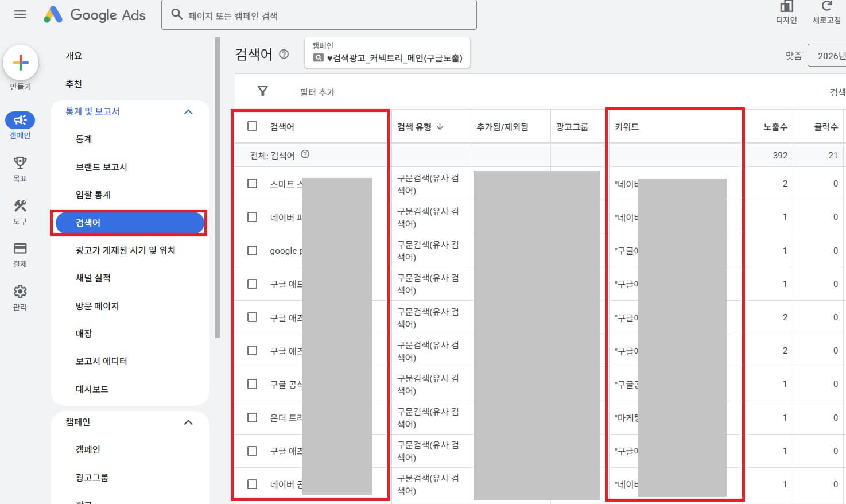Click the 만들기 plus button
846x504 pixels.
click(x=21, y=63)
